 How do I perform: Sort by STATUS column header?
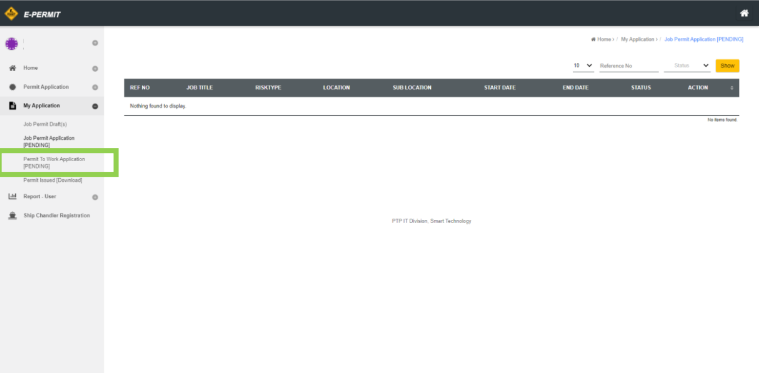tap(641, 88)
